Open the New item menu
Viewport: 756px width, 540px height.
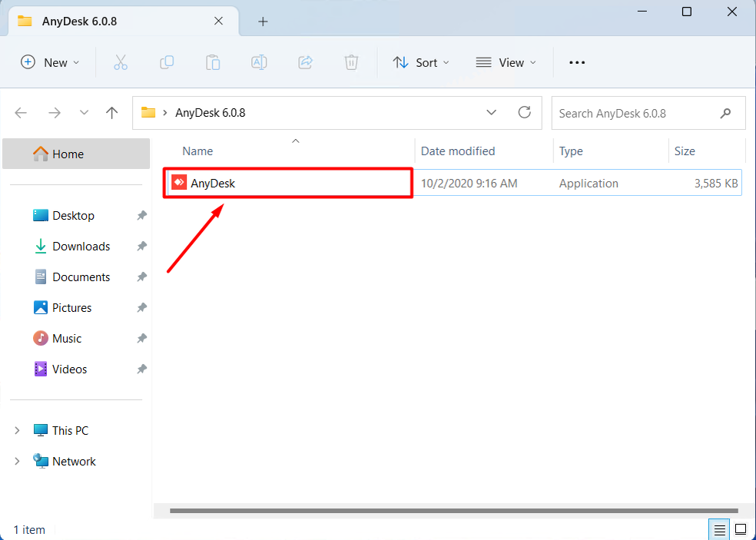[50, 63]
